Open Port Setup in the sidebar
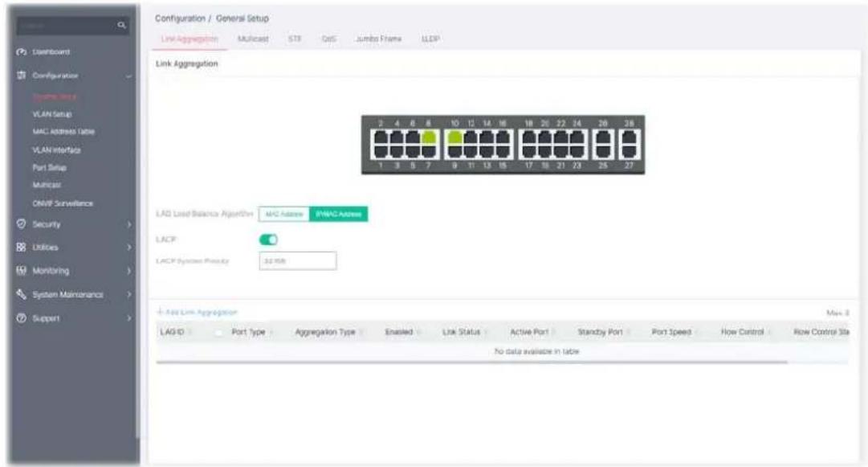Viewport: 868px width, 467px height. pyautogui.click(x=49, y=167)
